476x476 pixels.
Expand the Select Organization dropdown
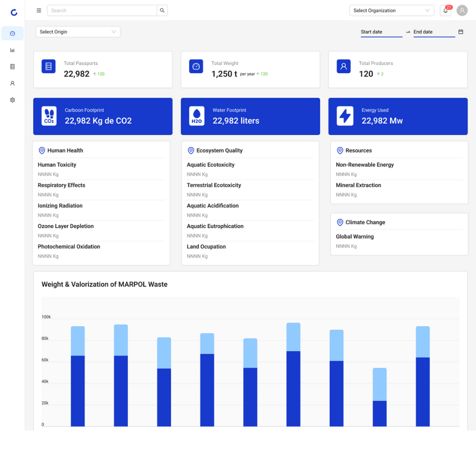(x=392, y=10)
